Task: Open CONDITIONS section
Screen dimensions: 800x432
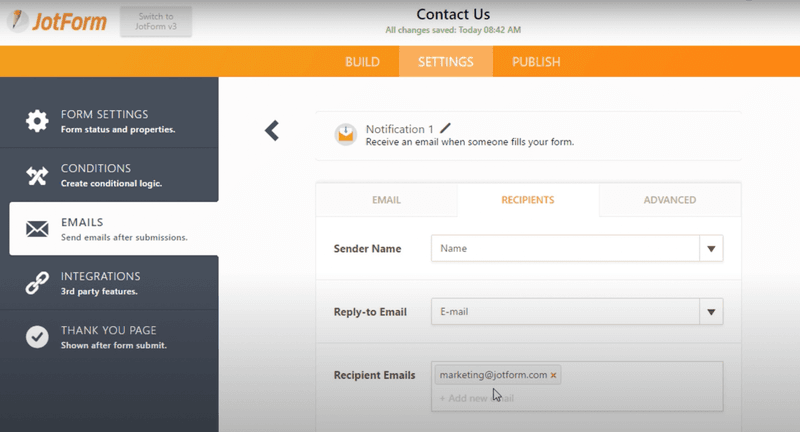Action: [x=109, y=175]
